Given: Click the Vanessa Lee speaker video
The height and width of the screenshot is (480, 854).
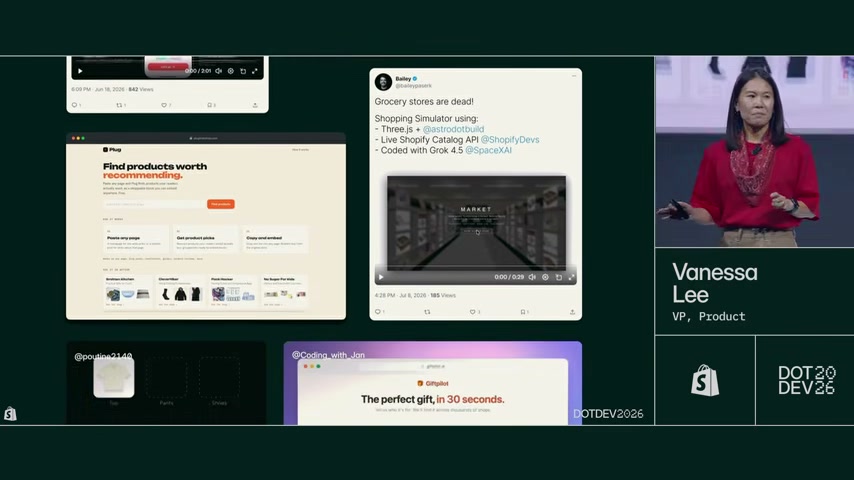Looking at the screenshot, I should pyautogui.click(x=754, y=151).
